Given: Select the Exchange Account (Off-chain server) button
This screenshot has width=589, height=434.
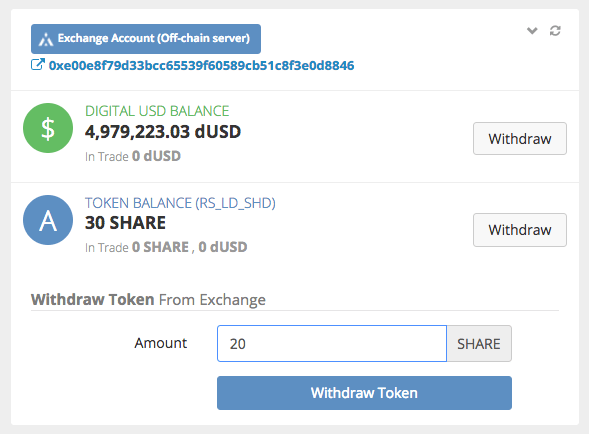Looking at the screenshot, I should pos(146,39).
